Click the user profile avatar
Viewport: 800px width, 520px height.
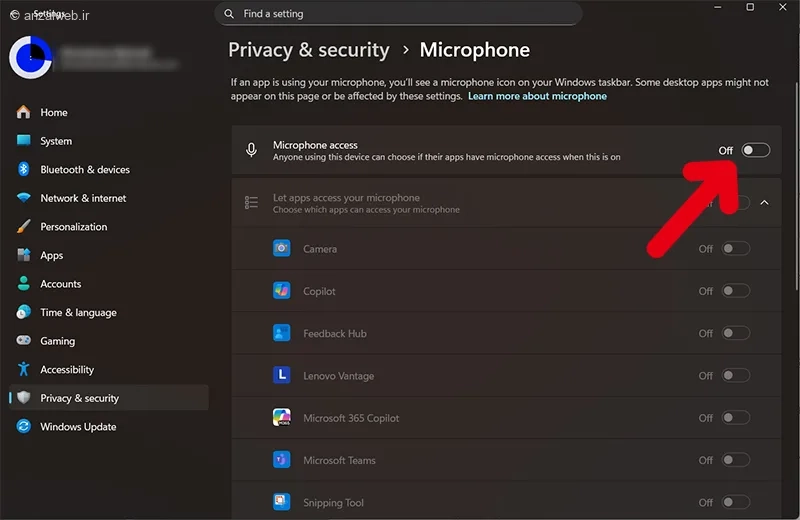click(x=31, y=57)
